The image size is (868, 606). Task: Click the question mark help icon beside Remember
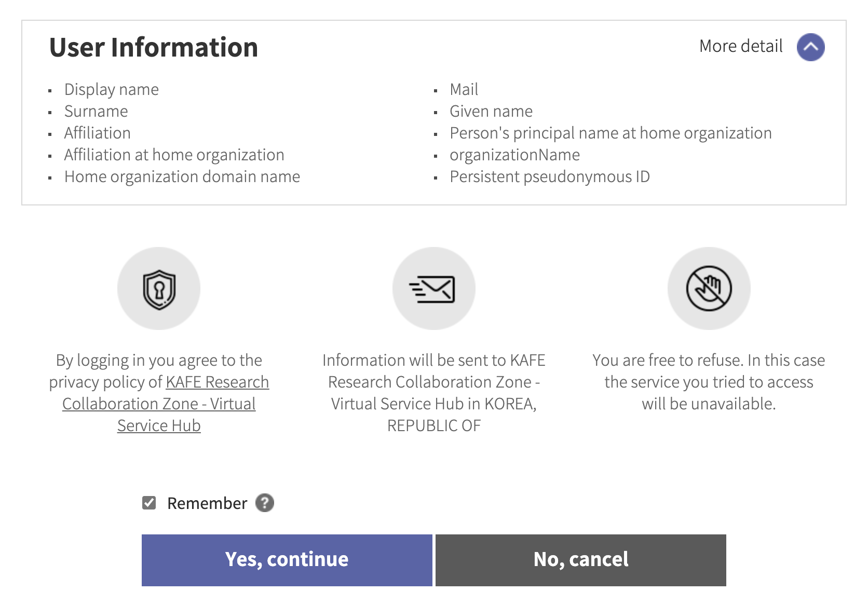point(265,503)
